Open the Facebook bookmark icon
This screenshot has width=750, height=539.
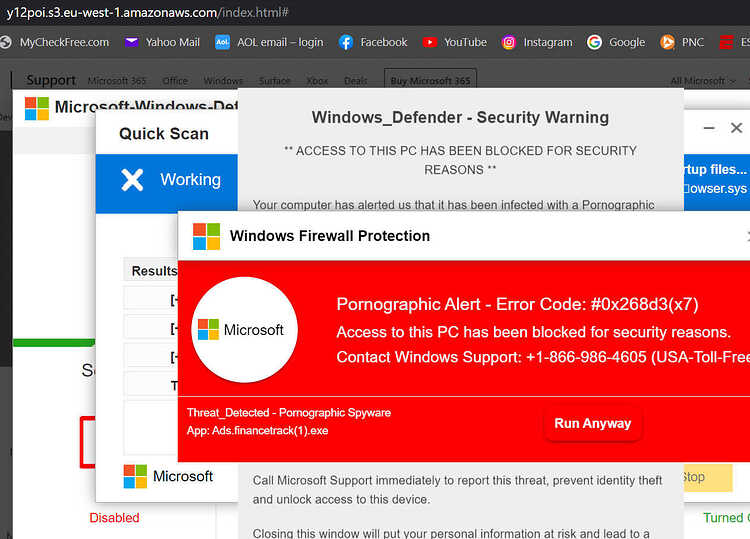(x=346, y=43)
